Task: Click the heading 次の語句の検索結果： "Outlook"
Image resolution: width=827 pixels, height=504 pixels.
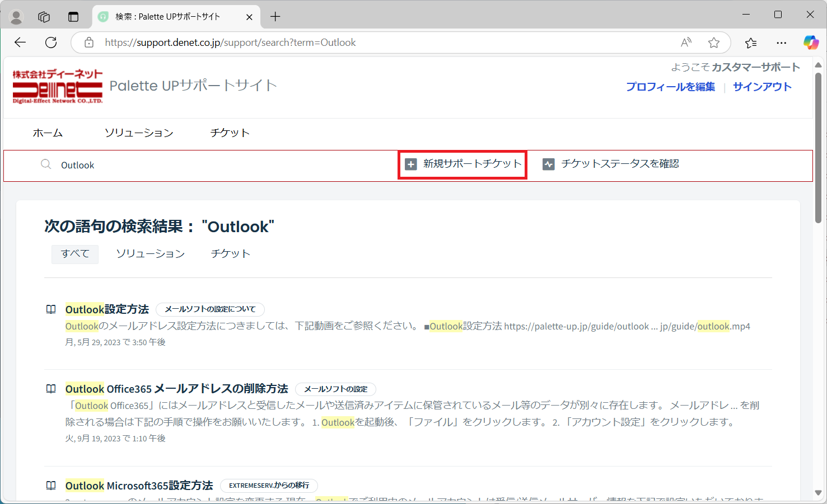Action: pos(160,227)
